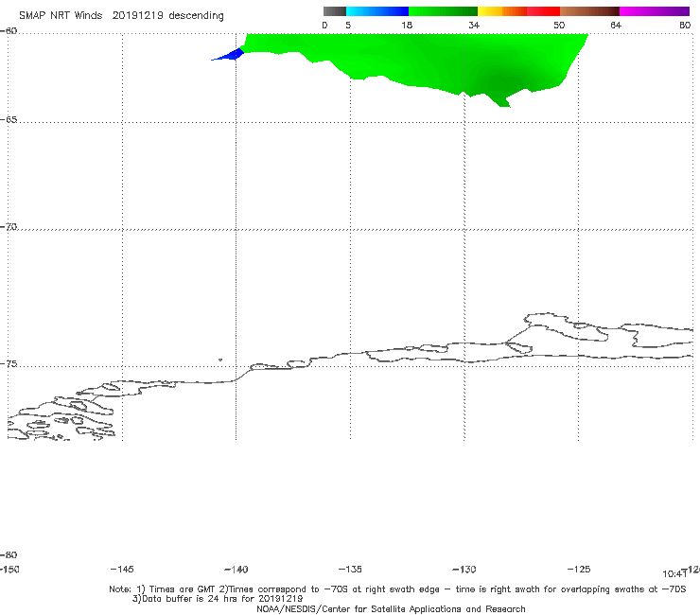Screen dimensions: 700x615
Task: Click the gray segment of the color scale
Action: point(334,11)
